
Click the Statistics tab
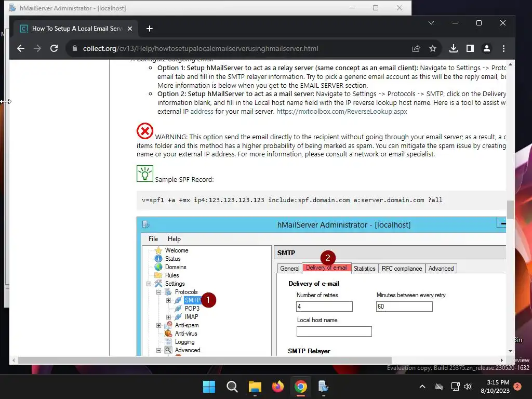(364, 269)
